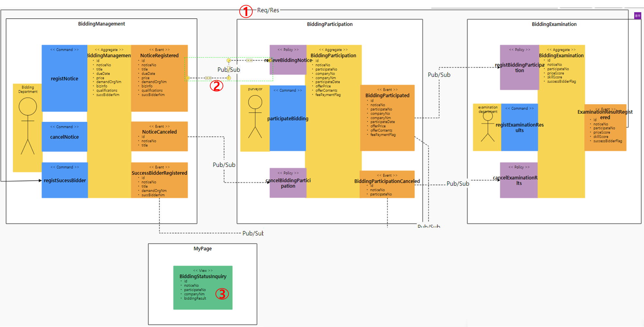Click Pub/Sub label leading to cancelExaminationResults
The height and width of the screenshot is (327, 644).
tap(458, 184)
